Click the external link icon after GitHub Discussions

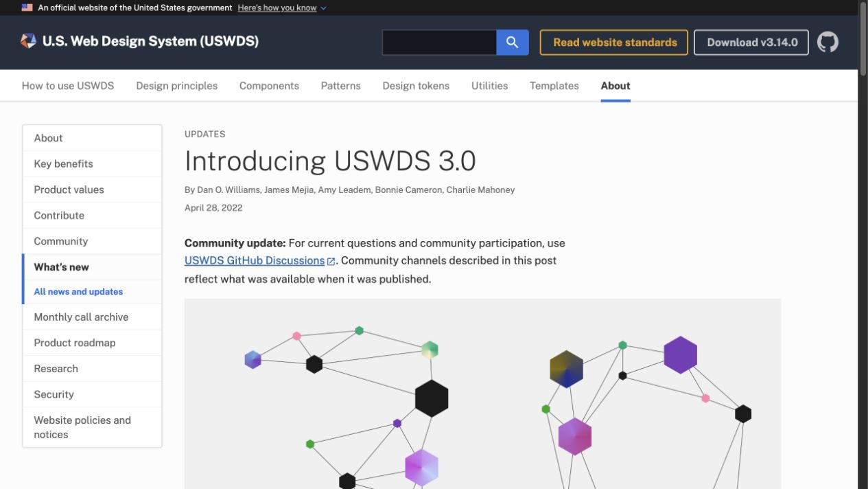click(x=331, y=262)
